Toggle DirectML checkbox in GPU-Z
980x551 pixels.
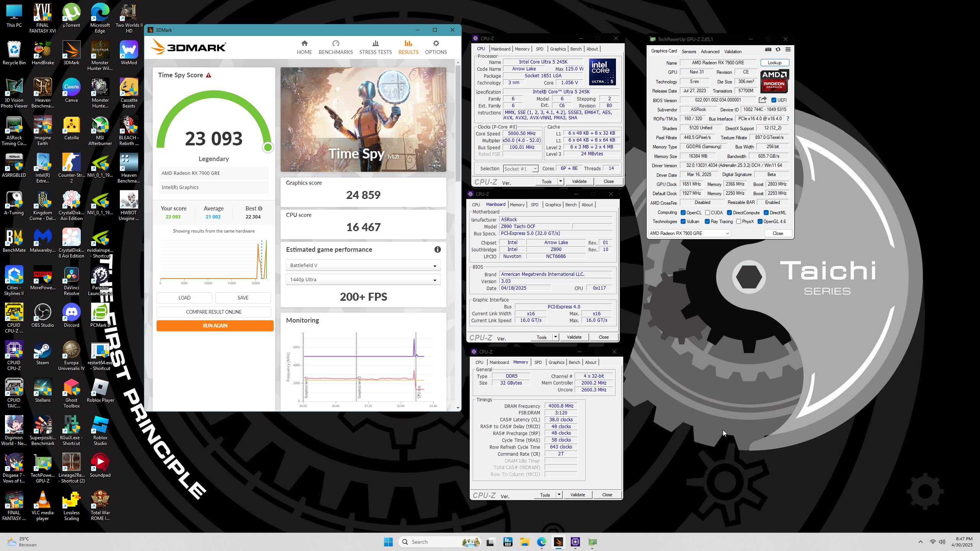pyautogui.click(x=766, y=213)
